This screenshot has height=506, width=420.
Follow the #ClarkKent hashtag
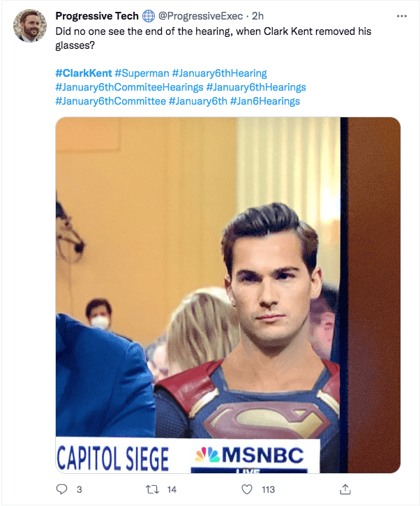click(x=83, y=73)
